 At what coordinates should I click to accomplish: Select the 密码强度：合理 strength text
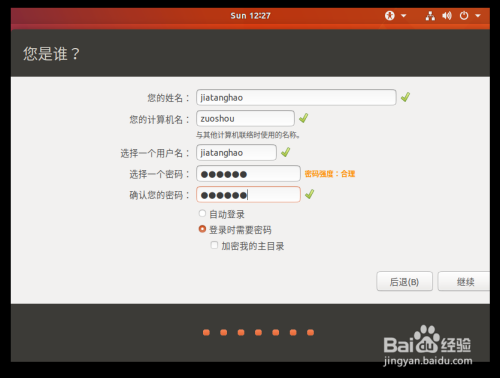pyautogui.click(x=330, y=174)
